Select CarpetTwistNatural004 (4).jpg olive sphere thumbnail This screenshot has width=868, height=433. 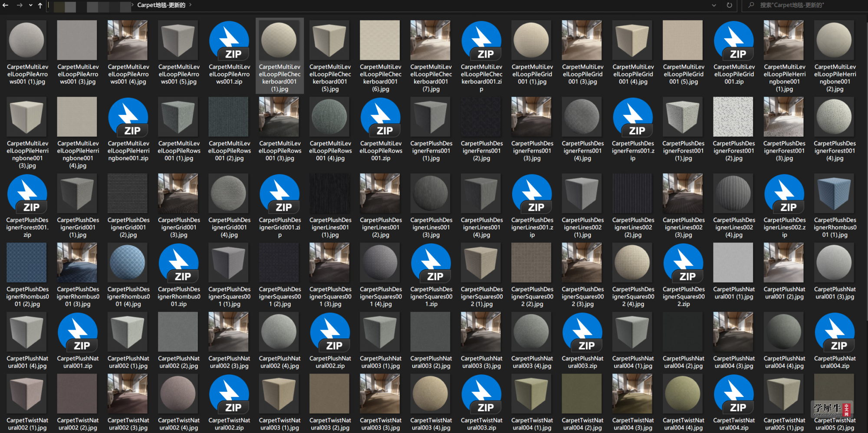(x=683, y=394)
